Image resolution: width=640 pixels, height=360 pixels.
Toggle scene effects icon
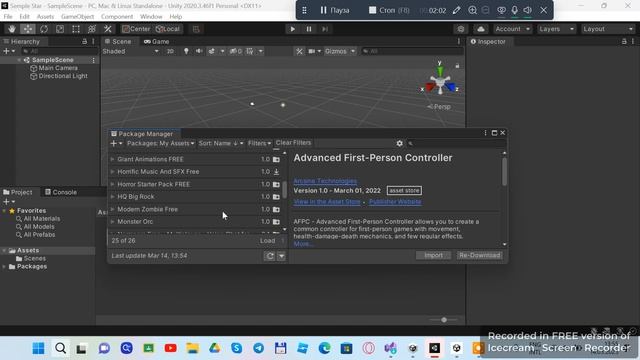(x=211, y=51)
